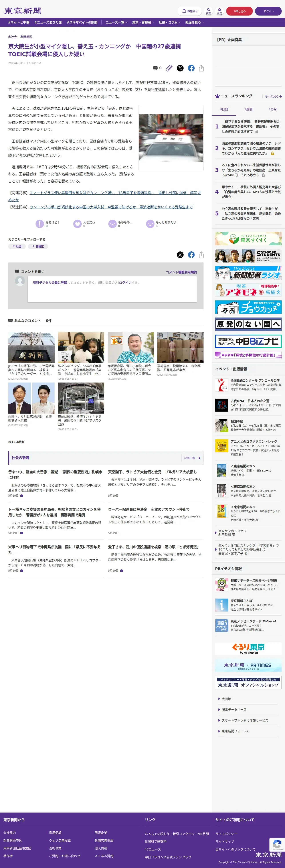The image size is (285, 868).
Task: Click the #板橋区 tag above the headline
Action: pyautogui.click(x=26, y=37)
